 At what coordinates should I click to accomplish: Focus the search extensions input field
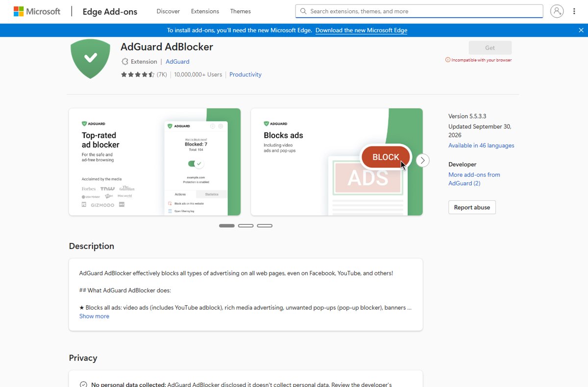[419, 11]
